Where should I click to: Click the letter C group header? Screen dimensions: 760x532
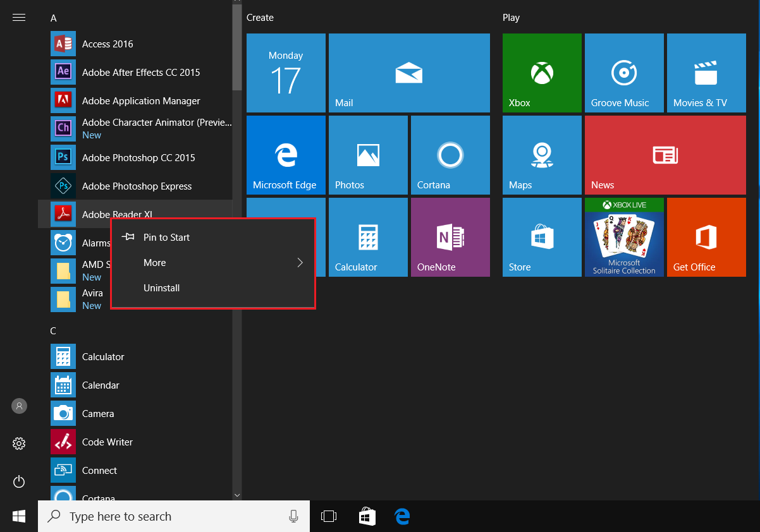click(54, 330)
